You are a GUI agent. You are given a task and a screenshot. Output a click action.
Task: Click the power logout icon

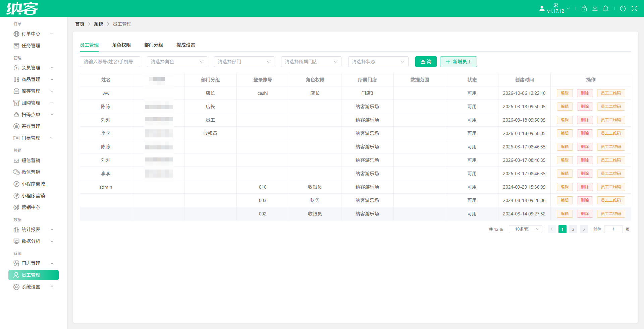[623, 8]
